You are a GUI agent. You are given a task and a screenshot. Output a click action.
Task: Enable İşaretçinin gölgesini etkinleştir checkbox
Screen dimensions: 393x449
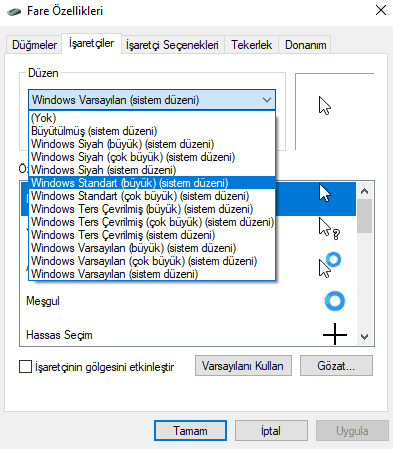click(x=25, y=366)
